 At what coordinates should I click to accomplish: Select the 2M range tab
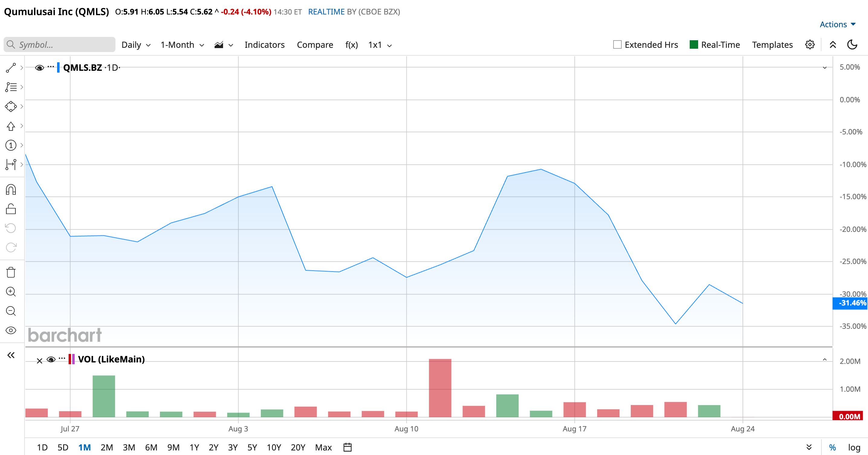click(x=107, y=447)
